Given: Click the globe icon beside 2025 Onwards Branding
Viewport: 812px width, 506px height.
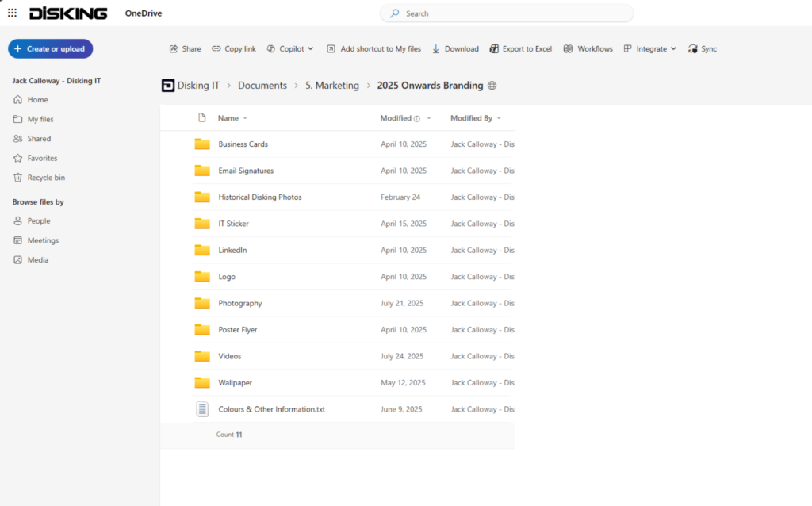Looking at the screenshot, I should [492, 86].
